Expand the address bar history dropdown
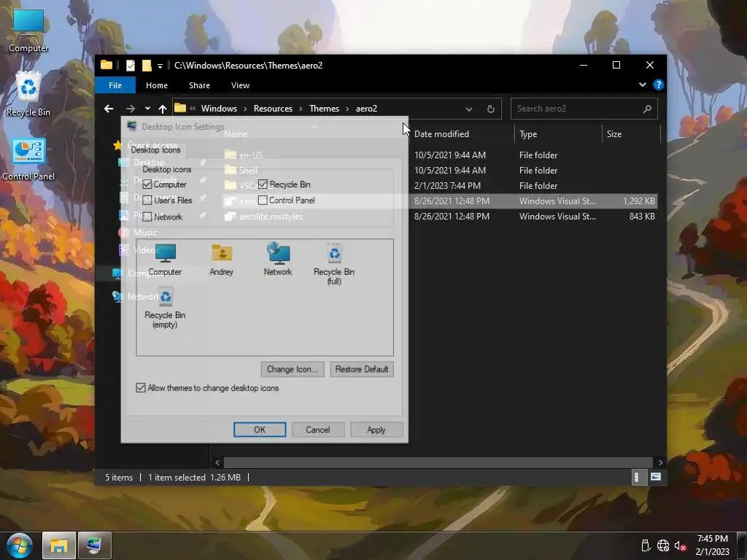Image resolution: width=747 pixels, height=560 pixels. coord(469,109)
